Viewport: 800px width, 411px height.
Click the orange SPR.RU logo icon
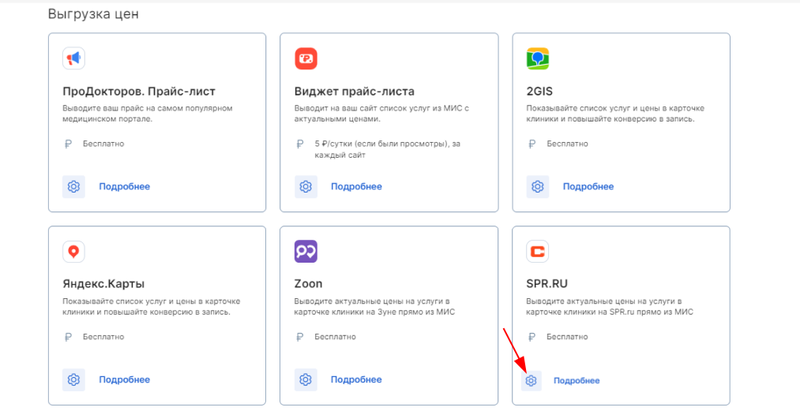[537, 251]
